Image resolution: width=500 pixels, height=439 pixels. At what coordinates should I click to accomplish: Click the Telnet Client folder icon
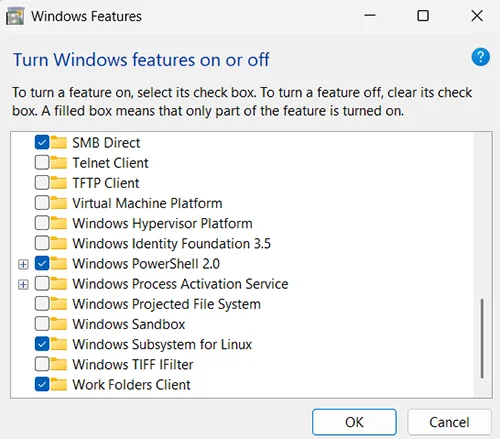(x=59, y=162)
